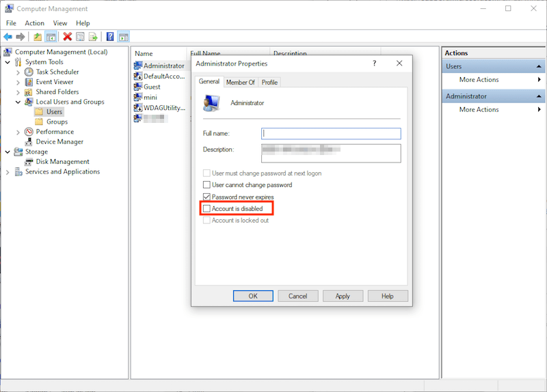Screen dimensions: 547x392
Task: Click the Name column header
Action: pos(159,54)
